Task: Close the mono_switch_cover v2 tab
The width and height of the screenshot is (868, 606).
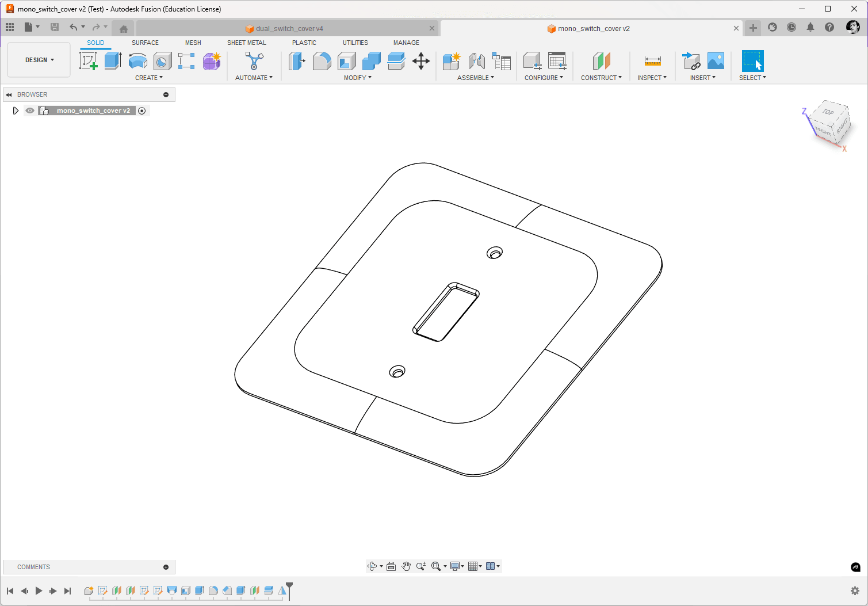Action: [x=736, y=28]
